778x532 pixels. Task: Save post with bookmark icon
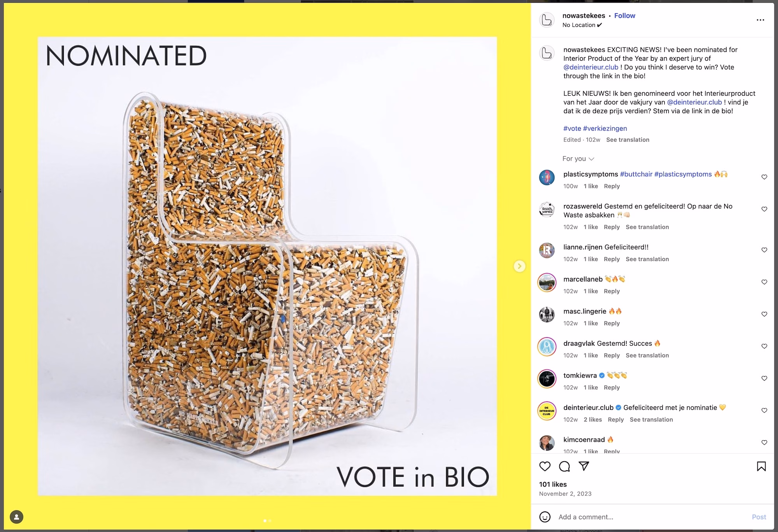click(761, 466)
